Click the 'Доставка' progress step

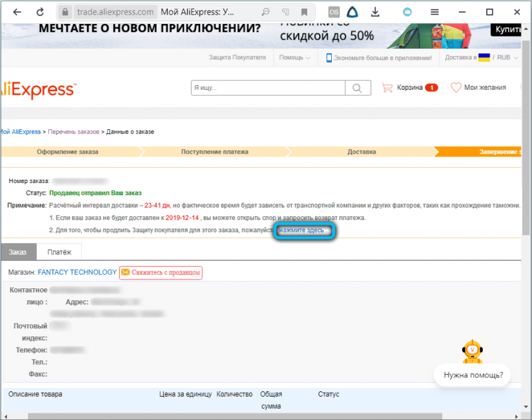(362, 152)
